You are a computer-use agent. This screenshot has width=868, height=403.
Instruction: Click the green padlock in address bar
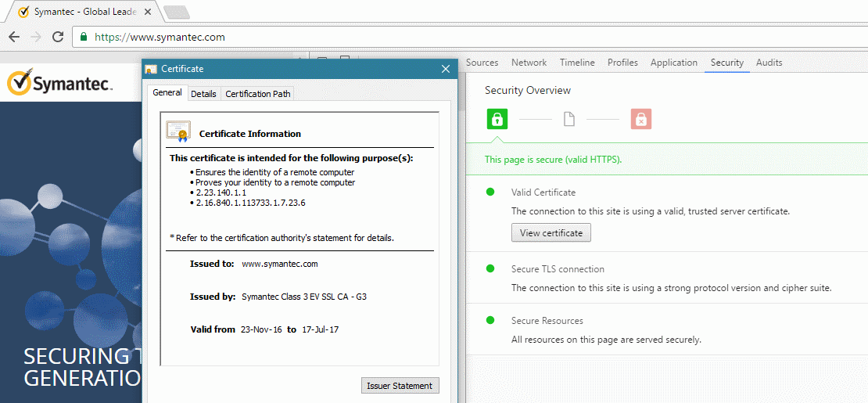pos(84,37)
